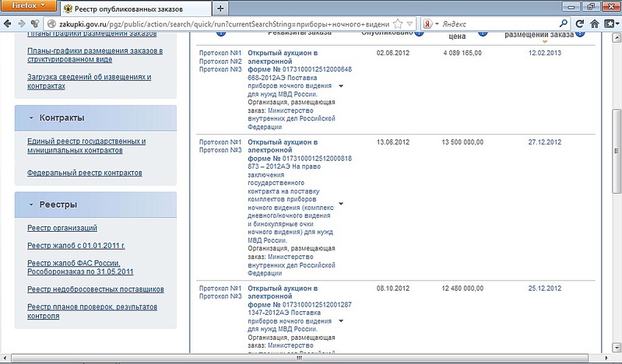Open Реестр планов проверок, результатов контроля
The image size is (622, 364).
92,311
